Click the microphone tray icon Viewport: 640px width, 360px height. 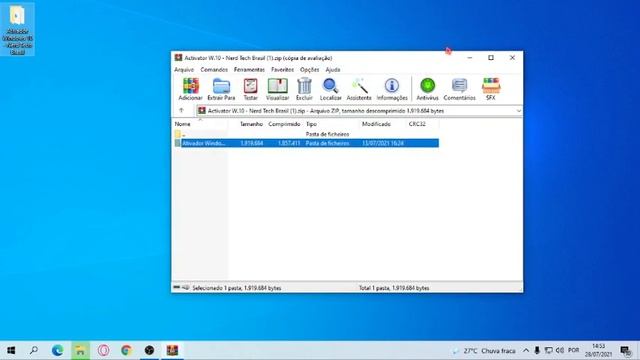coord(537,350)
